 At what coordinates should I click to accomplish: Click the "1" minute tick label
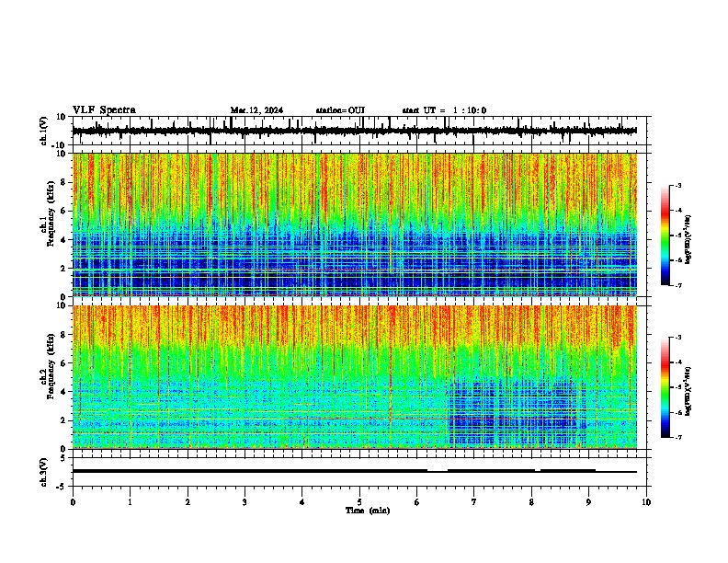(130, 502)
